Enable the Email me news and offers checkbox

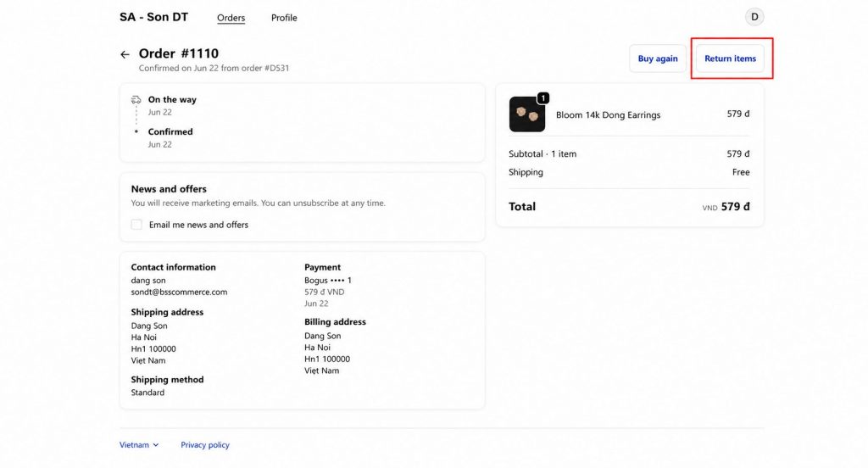[136, 225]
